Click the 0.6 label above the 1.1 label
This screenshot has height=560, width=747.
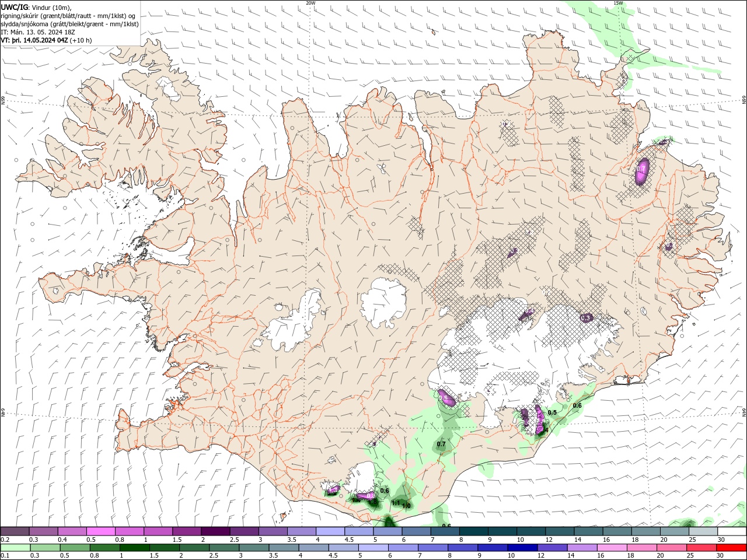(x=385, y=491)
